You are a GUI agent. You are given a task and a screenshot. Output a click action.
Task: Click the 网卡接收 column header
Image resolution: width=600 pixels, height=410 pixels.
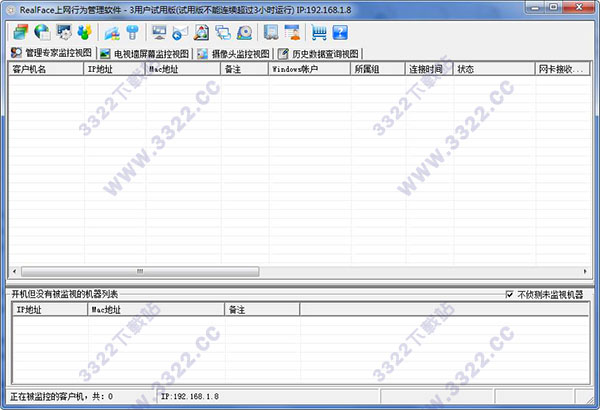click(x=562, y=69)
